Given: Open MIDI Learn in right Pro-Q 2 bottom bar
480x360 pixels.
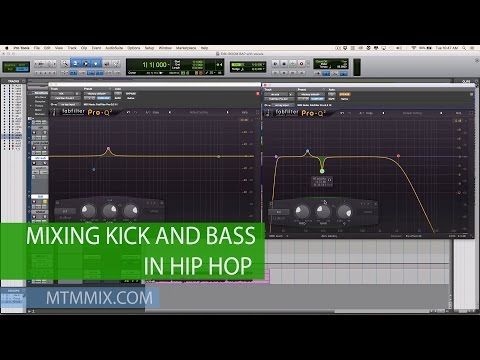Looking at the screenshot, I should 277,236.
